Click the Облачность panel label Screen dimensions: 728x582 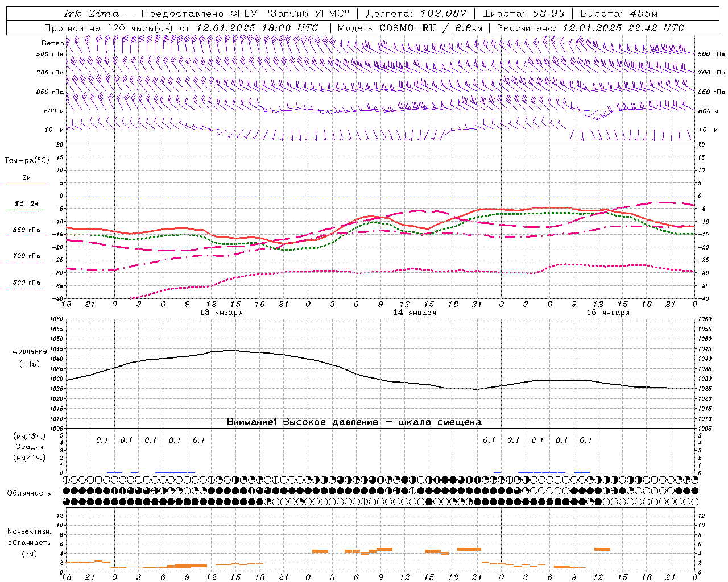(x=29, y=493)
